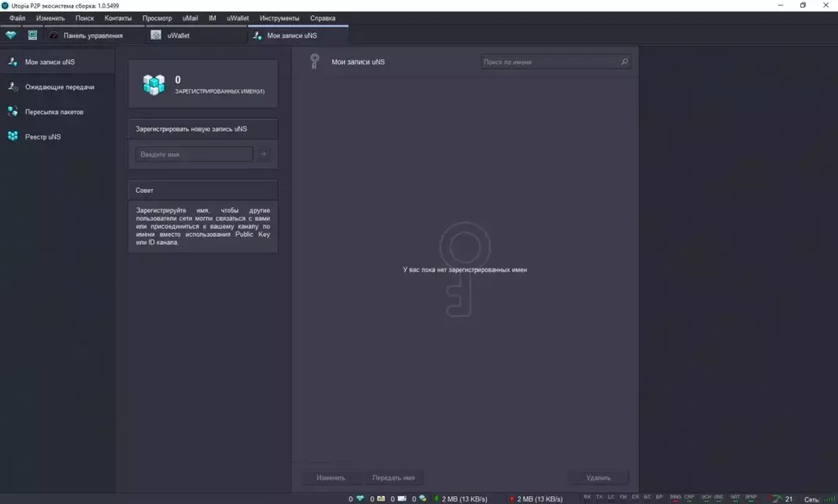Click the UPNP indicator in the status bar
The width and height of the screenshot is (838, 504).
tap(751, 498)
